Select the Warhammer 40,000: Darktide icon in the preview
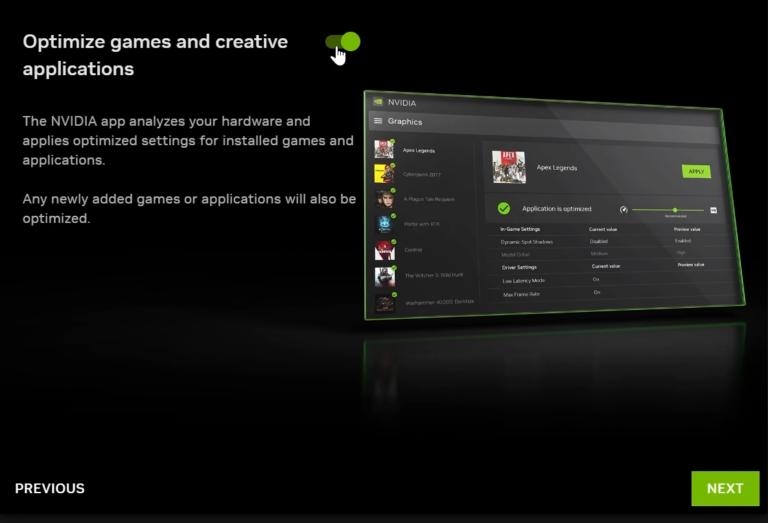This screenshot has height=523, width=768. tap(385, 304)
